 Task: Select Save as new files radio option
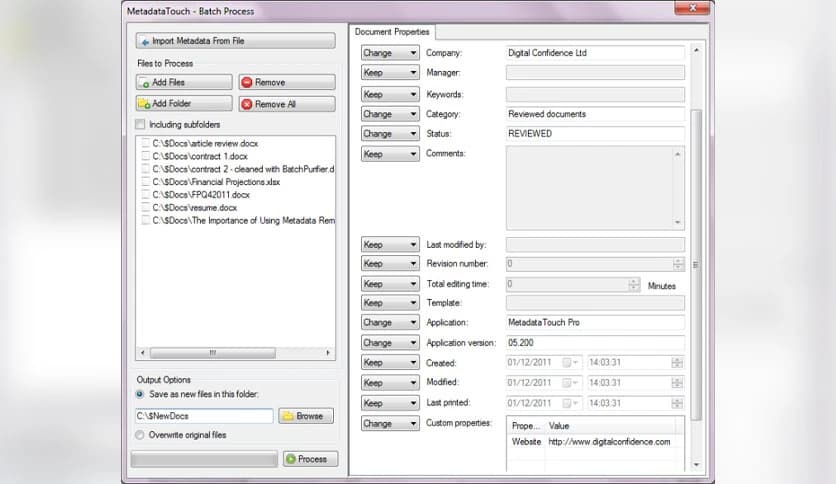point(141,395)
